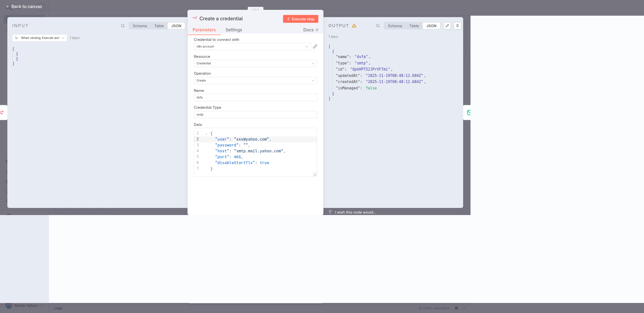Click the panel drag handle dots
The width and height of the screenshot is (644, 313).
click(x=255, y=10)
